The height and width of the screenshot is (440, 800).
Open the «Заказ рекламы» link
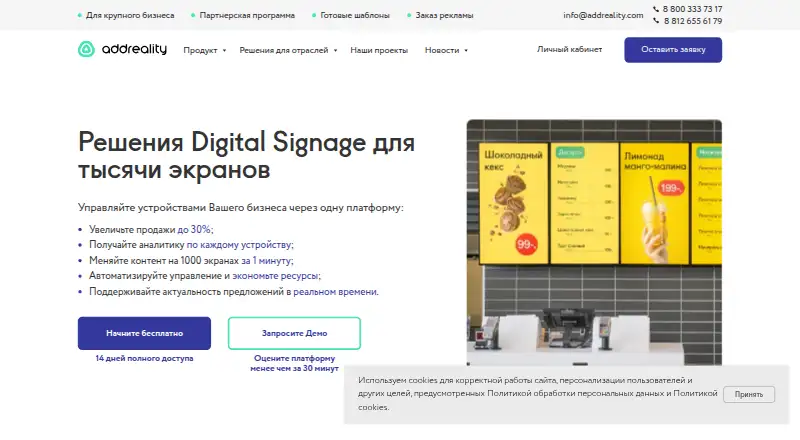[x=444, y=15]
